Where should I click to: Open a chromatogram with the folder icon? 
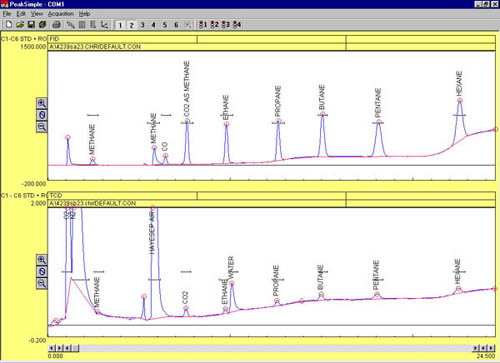(20, 24)
